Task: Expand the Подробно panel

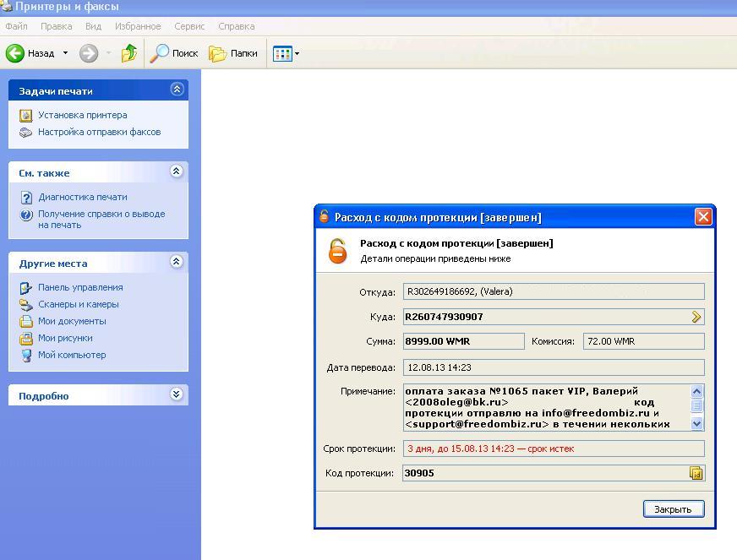Action: (177, 394)
